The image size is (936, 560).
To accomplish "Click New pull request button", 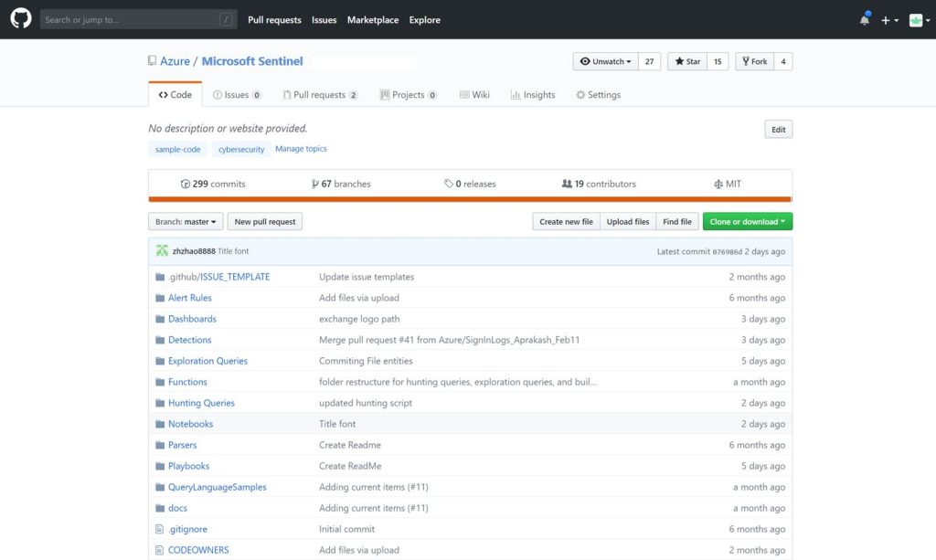I will click(264, 221).
